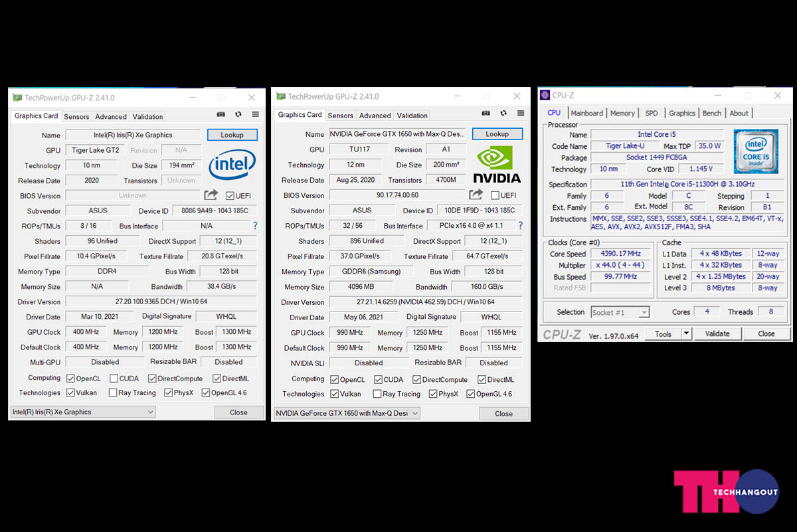
Task: Toggle UEFI checkbox in Intel GPU-Z window
Action: pos(230,195)
